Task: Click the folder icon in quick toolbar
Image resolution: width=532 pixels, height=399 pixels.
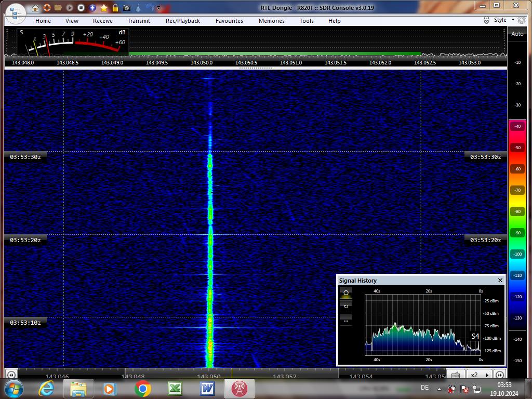Action: point(58,7)
